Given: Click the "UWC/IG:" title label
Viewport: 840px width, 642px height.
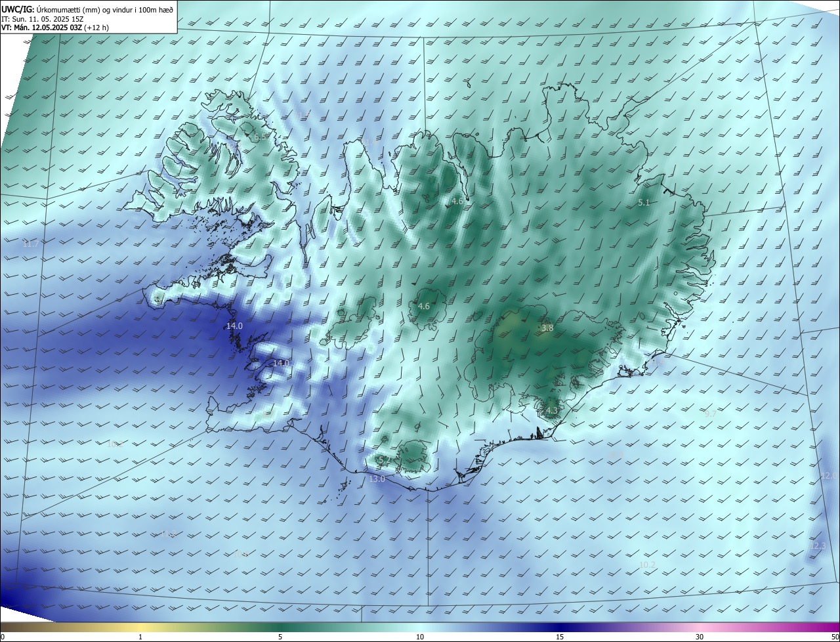Looking at the screenshot, I should [x=18, y=9].
